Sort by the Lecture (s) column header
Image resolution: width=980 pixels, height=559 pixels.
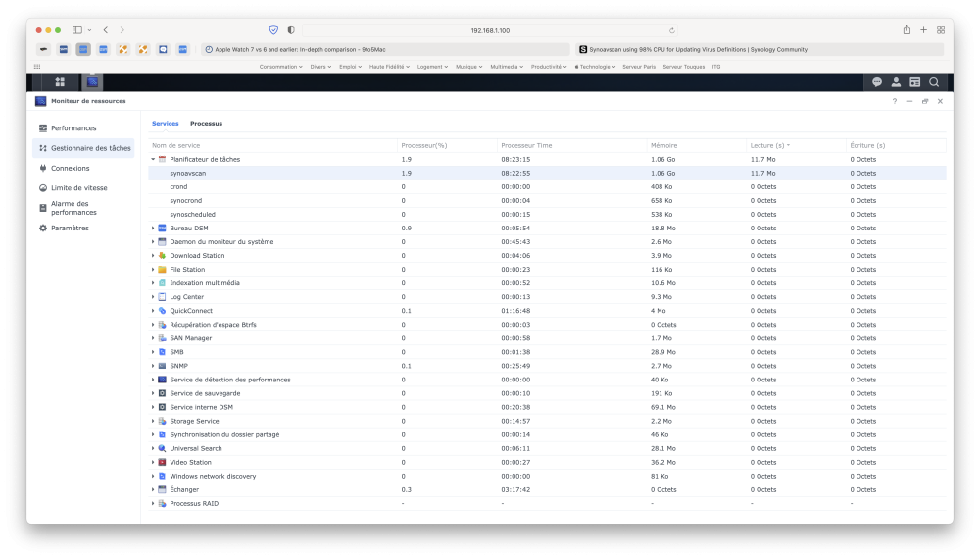[x=768, y=145]
